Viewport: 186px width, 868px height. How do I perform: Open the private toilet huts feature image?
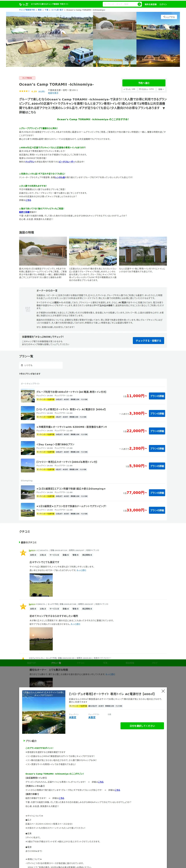[143, 251]
